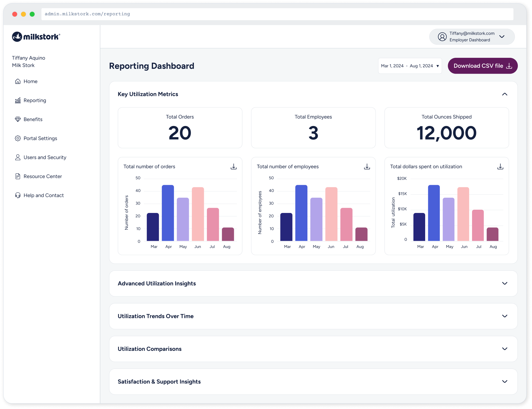Screen dimensions: 532x409
Task: Click the Total Employees card
Action: 313,128
